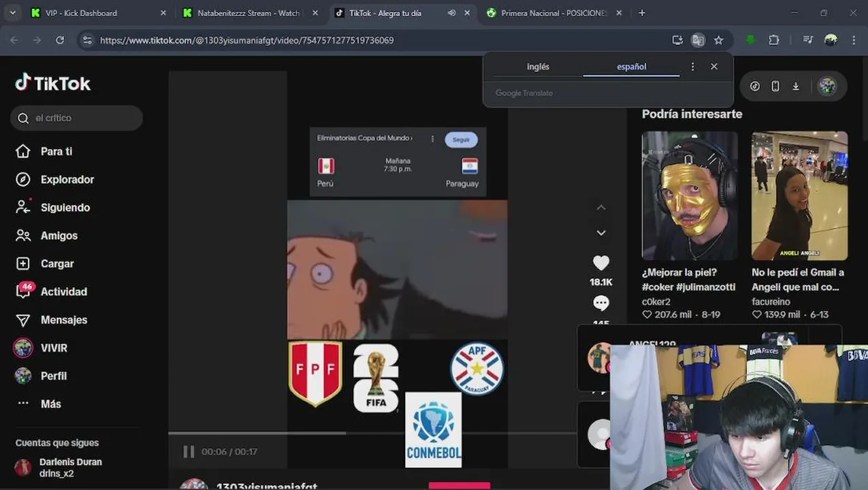This screenshot has height=490, width=868.
Task: Open the Angeli Gmail video thumbnail
Action: 799,196
